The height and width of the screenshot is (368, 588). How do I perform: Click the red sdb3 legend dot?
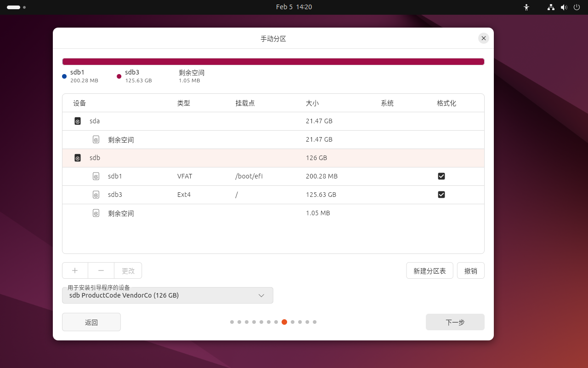pos(119,76)
